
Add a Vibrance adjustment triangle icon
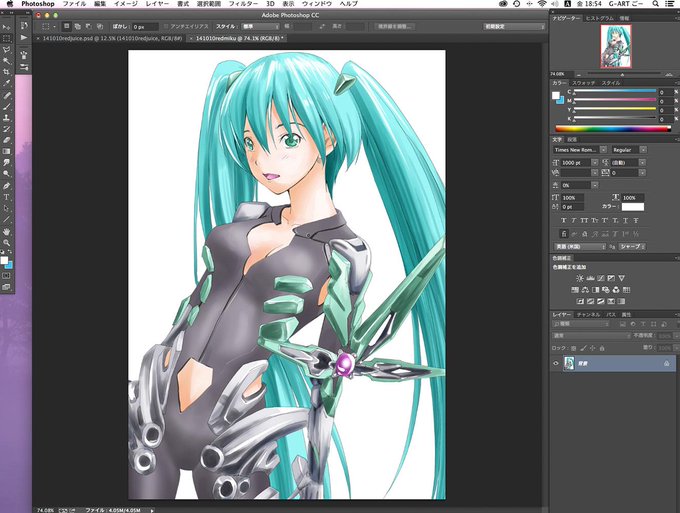[x=621, y=278]
